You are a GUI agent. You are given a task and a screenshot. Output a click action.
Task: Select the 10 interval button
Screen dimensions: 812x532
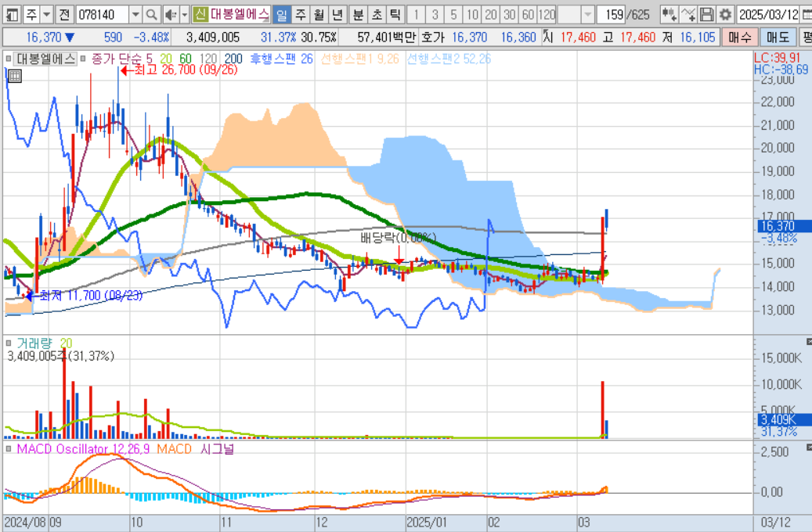pos(472,15)
